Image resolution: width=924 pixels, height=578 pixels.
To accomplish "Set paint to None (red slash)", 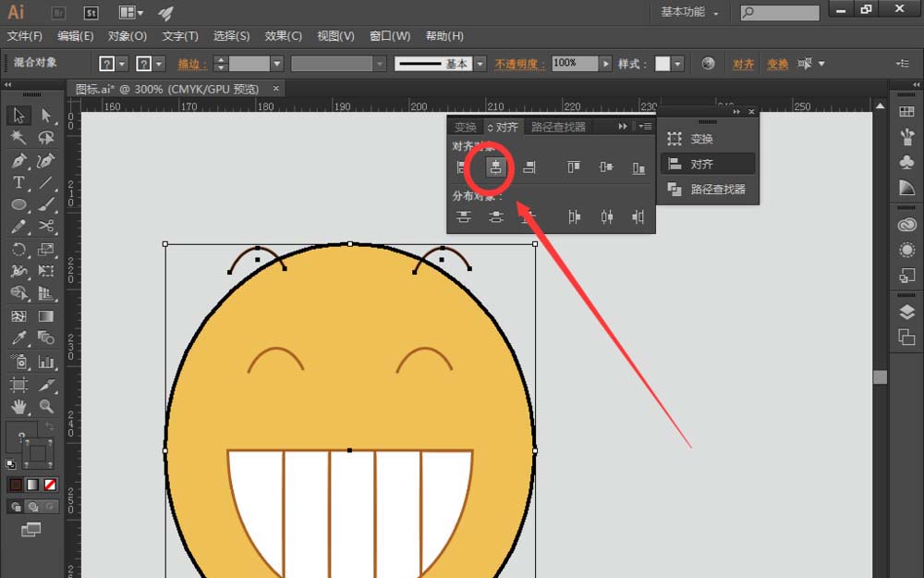I will click(51, 485).
